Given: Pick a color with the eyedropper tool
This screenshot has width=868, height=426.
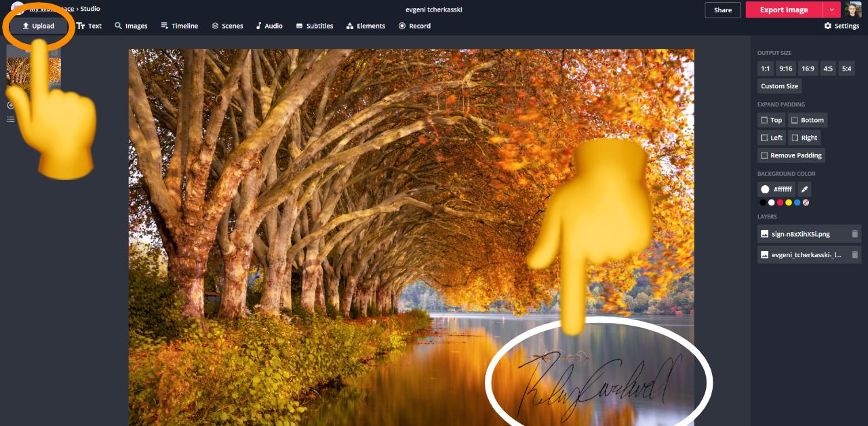Looking at the screenshot, I should (804, 189).
